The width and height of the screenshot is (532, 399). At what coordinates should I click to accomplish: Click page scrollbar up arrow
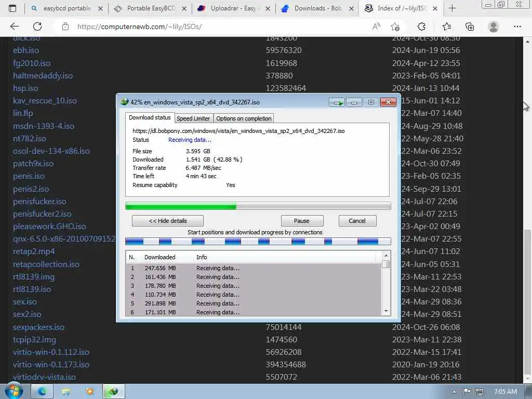pos(527,42)
